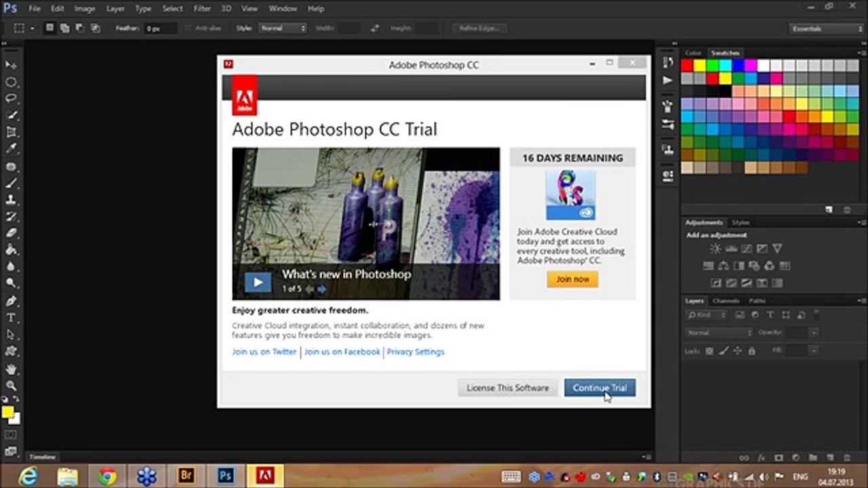Select the Paint Bucket tool

click(12, 250)
